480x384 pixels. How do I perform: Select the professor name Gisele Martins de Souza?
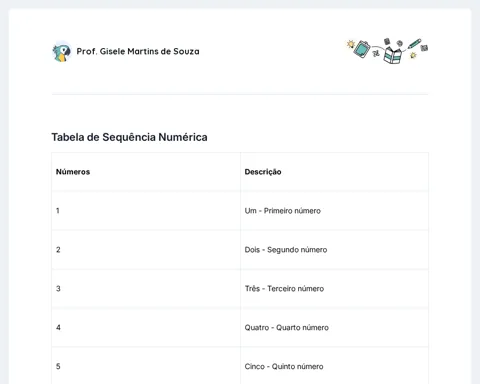click(x=138, y=51)
